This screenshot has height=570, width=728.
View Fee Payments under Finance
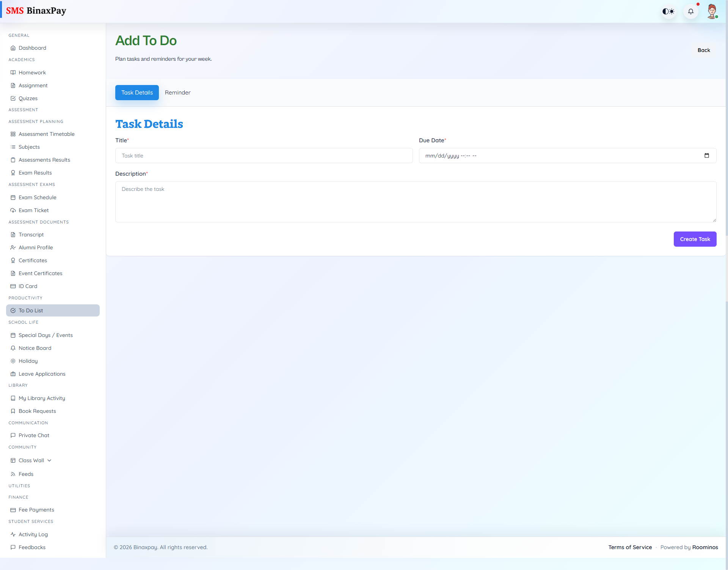click(36, 510)
